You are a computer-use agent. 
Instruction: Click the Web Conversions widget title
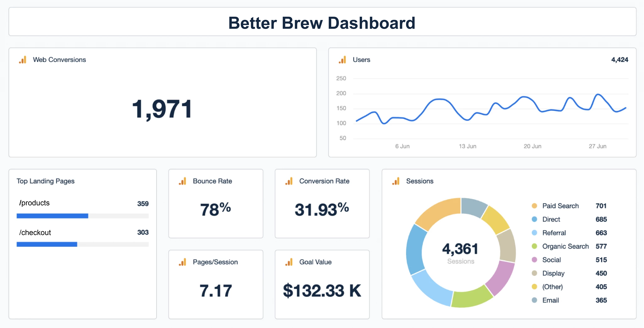[60, 60]
